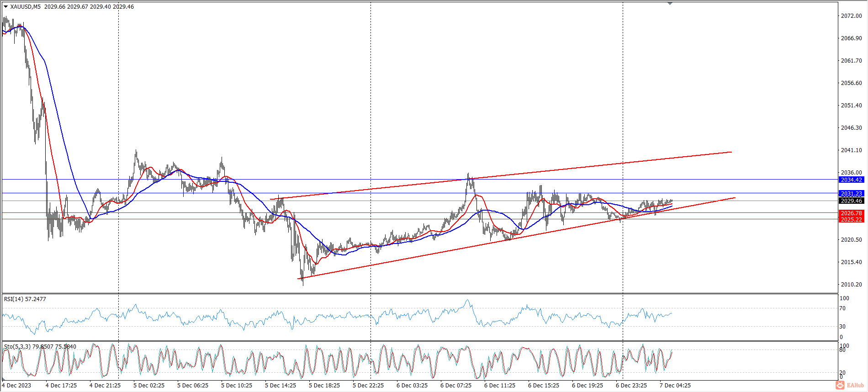This screenshot has height=392, width=868.
Task: Click the OHLC values starting with 2029.66
Action: point(89,7)
